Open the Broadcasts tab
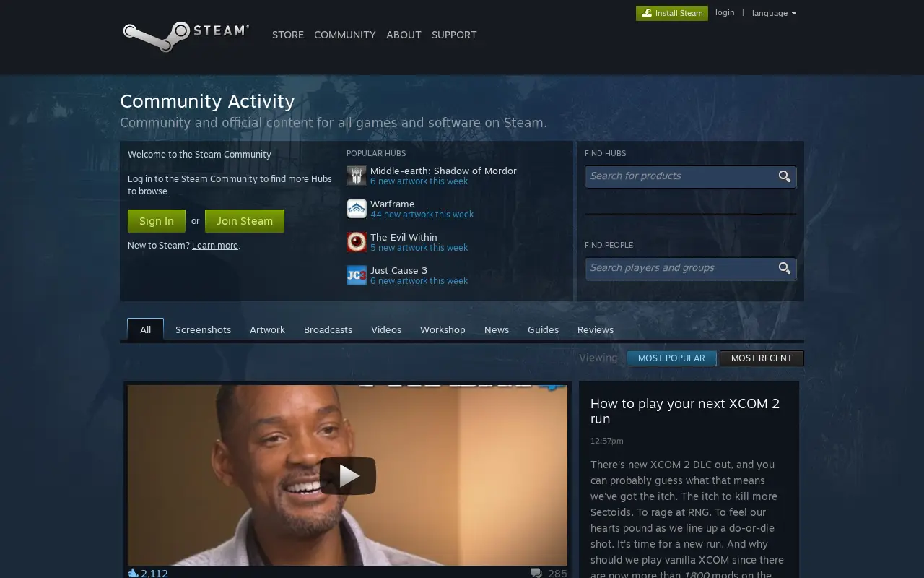The height and width of the screenshot is (578, 924). coord(328,329)
